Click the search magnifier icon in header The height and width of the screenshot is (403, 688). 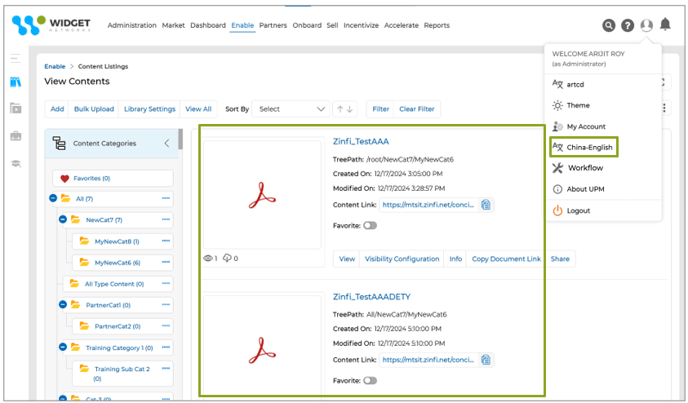pyautogui.click(x=608, y=26)
